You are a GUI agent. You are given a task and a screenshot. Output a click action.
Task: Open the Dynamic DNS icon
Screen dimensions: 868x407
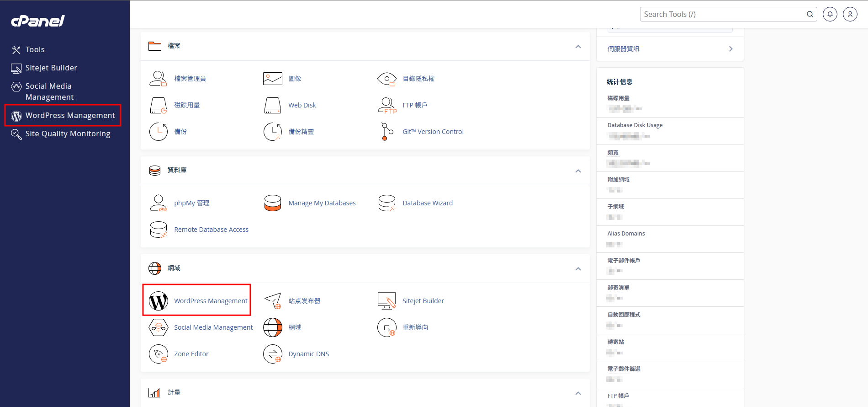click(x=272, y=354)
